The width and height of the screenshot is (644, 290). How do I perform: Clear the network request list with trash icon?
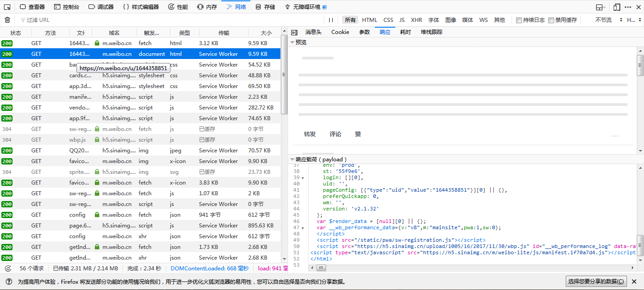point(7,20)
